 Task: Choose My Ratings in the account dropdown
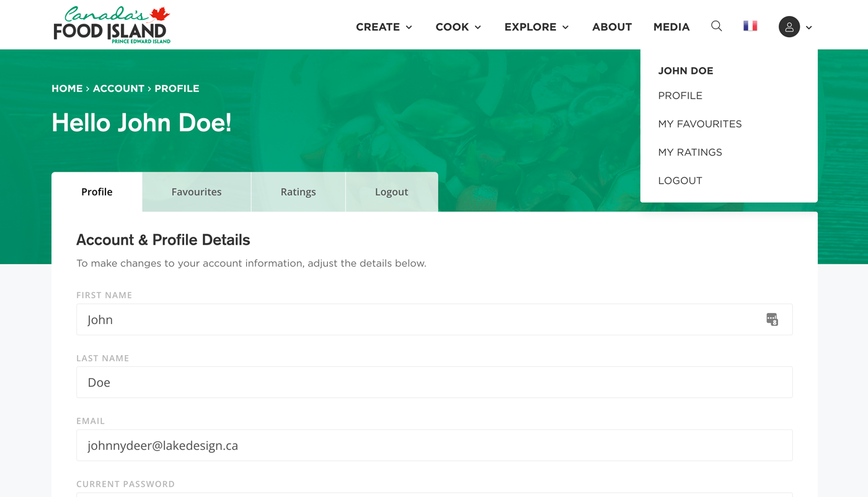coord(690,152)
